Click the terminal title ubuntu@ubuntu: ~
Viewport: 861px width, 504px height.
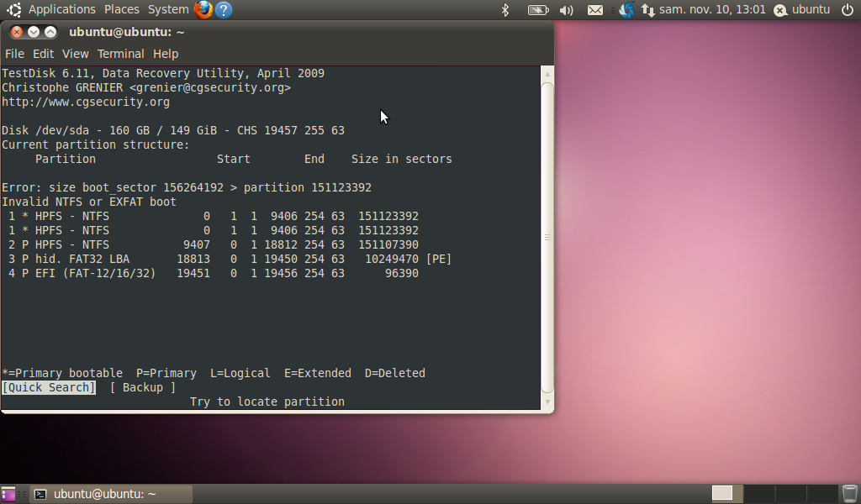127,32
